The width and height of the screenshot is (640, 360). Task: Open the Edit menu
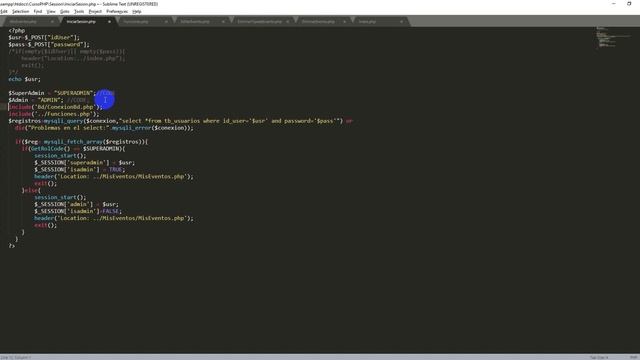4,11
